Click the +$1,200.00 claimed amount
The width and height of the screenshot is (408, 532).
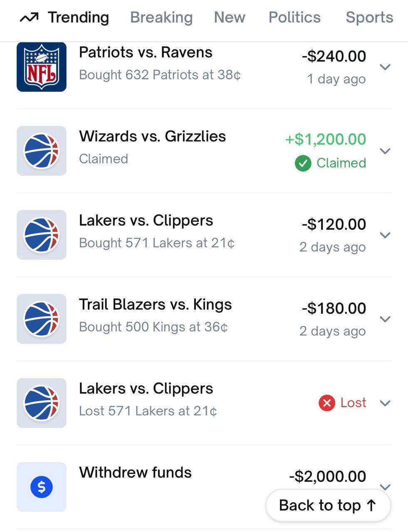(325, 139)
